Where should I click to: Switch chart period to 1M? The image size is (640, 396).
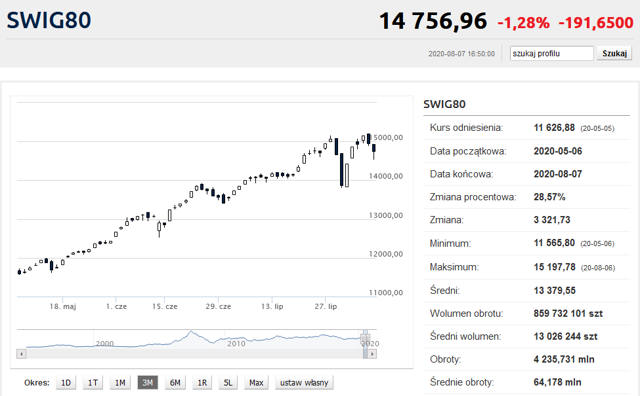coord(120,383)
